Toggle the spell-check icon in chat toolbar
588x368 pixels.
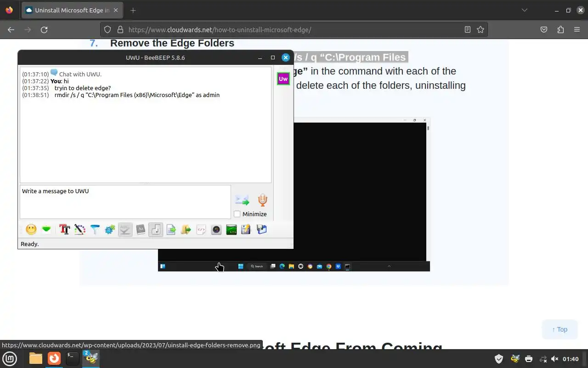pos(125,229)
